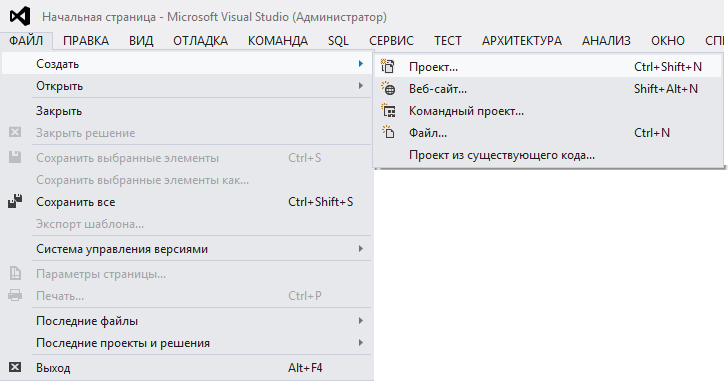The image size is (728, 381).
Task: Expand the Система управления версиями arrow
Action: [x=361, y=249]
